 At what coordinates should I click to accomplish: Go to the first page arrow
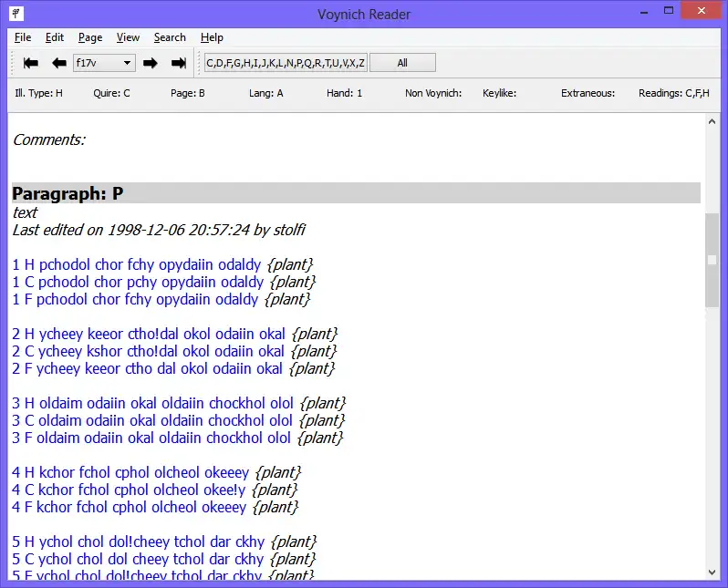coord(31,63)
